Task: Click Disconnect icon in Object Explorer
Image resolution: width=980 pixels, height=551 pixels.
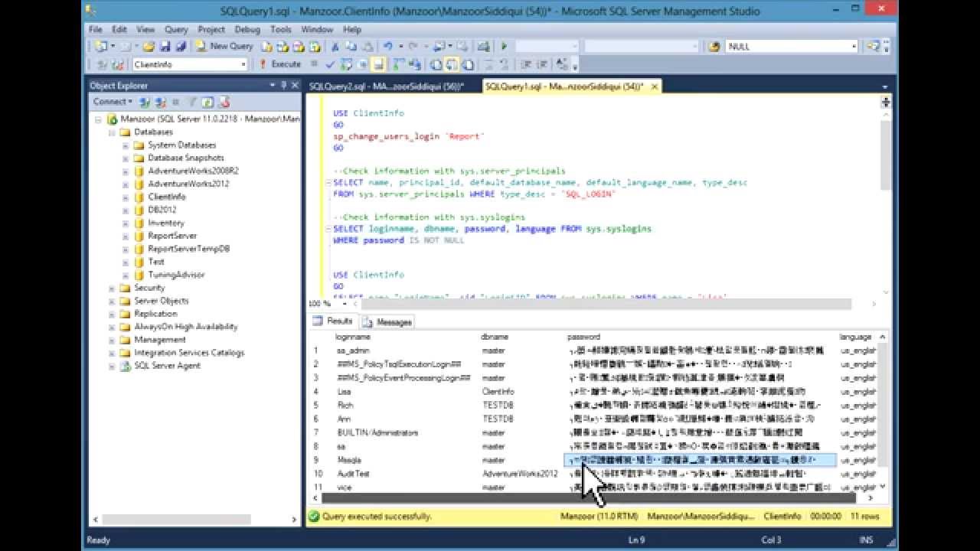Action: click(x=161, y=101)
